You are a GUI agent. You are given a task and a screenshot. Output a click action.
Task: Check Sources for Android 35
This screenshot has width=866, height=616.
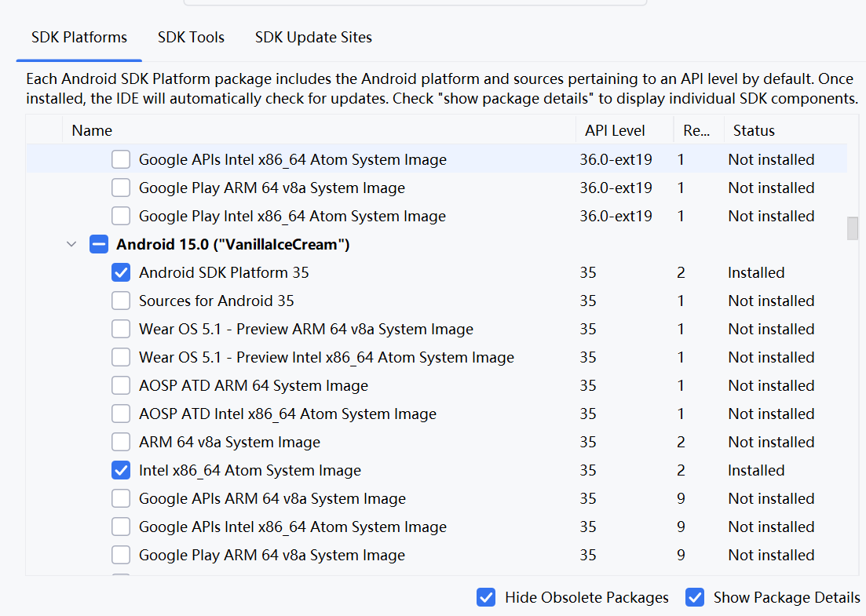(121, 301)
